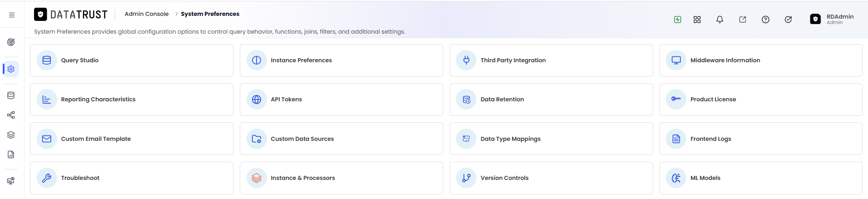The width and height of the screenshot is (868, 199).
Task: Click the Troubleshoot wrench icon
Action: [47, 178]
